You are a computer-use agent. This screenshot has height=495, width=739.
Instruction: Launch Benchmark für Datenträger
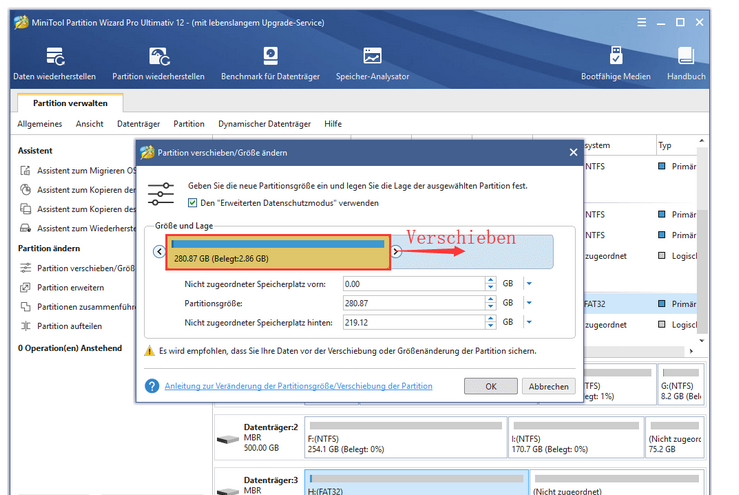coord(270,63)
